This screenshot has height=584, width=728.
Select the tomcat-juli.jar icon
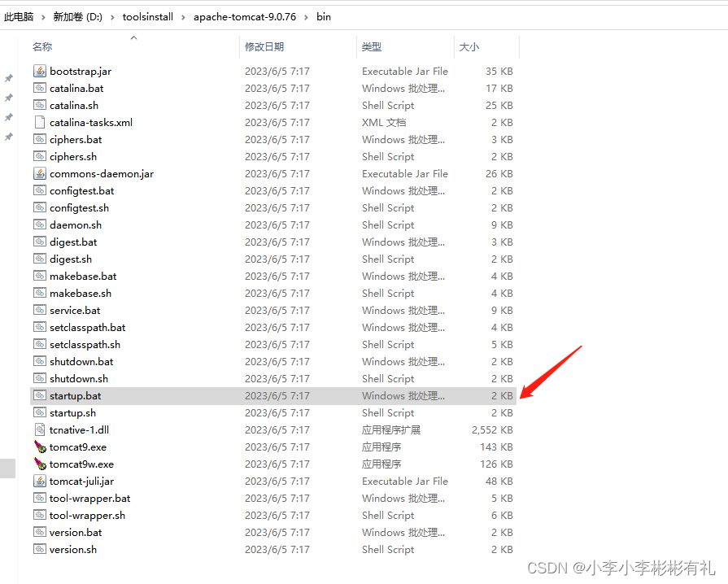click(x=40, y=481)
